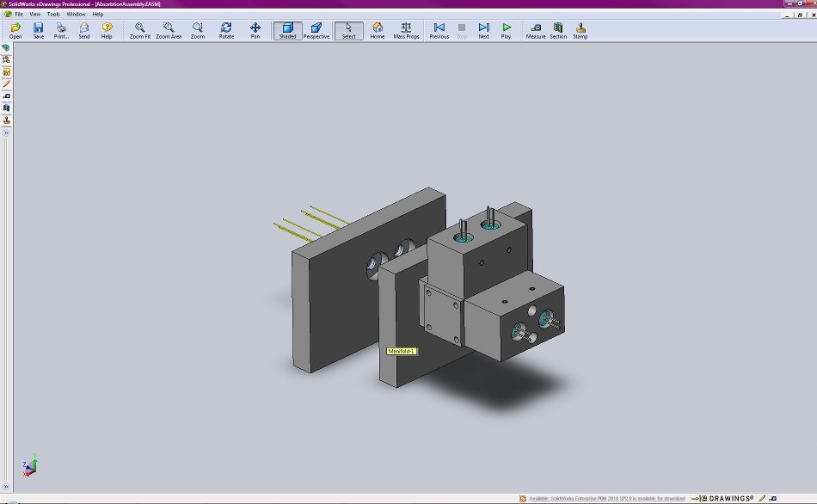Expand the bottom-left panel chevron
Screen dimensions: 817x504
tap(6, 487)
